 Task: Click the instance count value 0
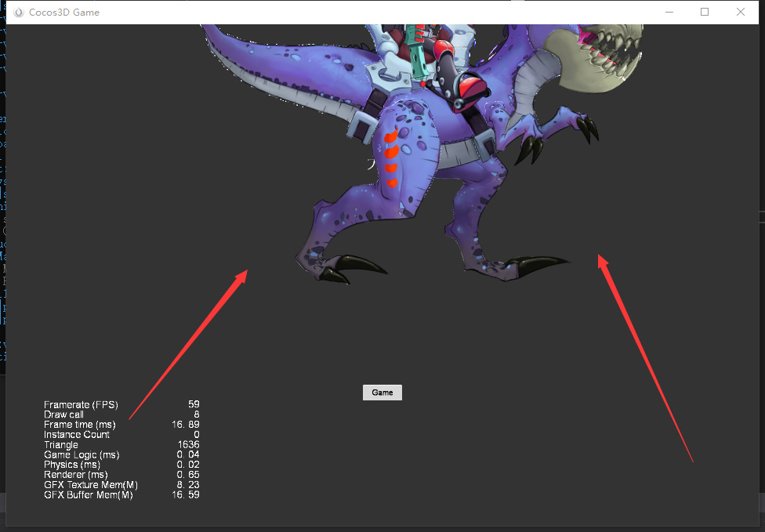(x=197, y=435)
